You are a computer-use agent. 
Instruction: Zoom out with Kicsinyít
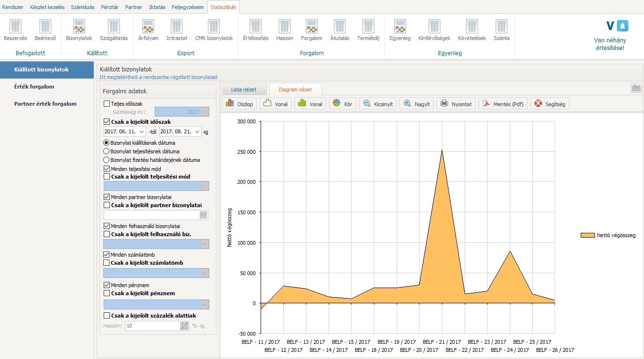(378, 103)
